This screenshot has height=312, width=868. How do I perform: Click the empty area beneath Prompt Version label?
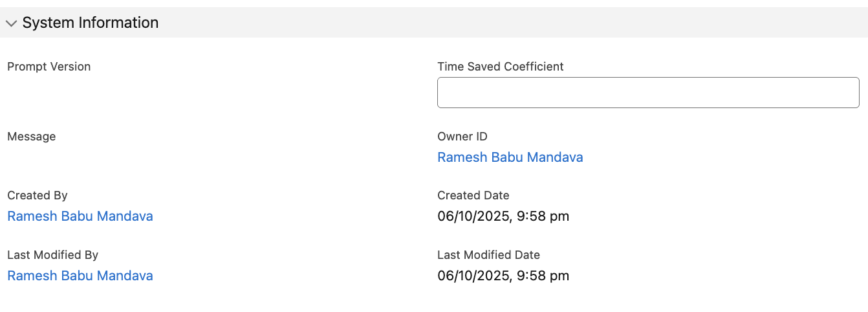(129, 93)
